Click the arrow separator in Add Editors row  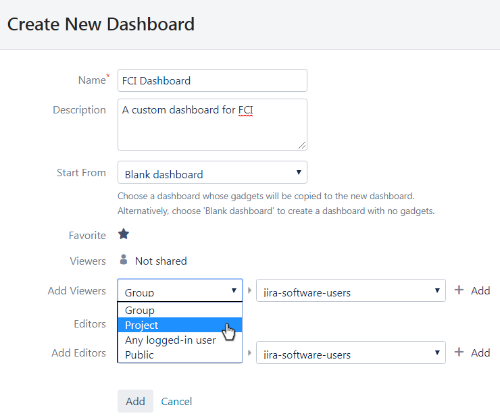pos(249,352)
